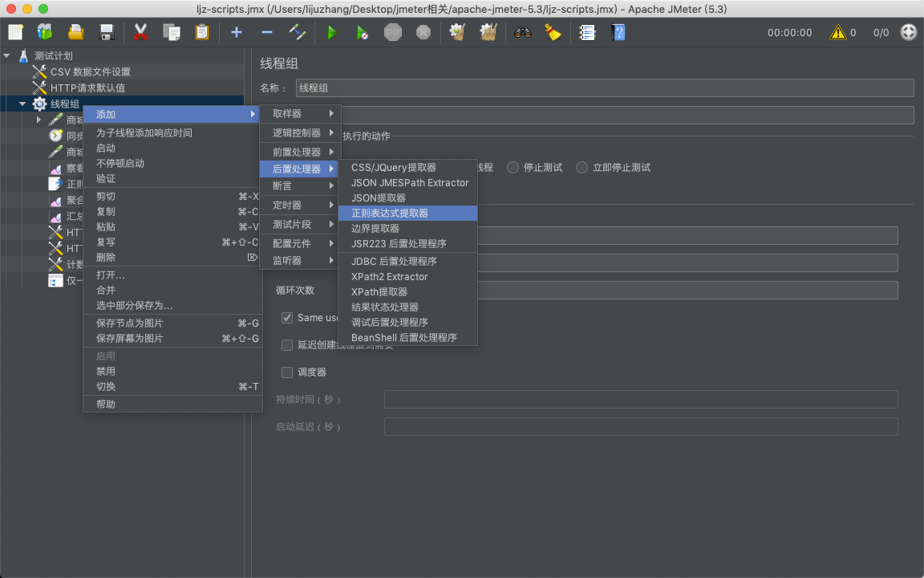The height and width of the screenshot is (578, 924).
Task: Collapse the 线程组 tree node arrow
Action: point(22,104)
